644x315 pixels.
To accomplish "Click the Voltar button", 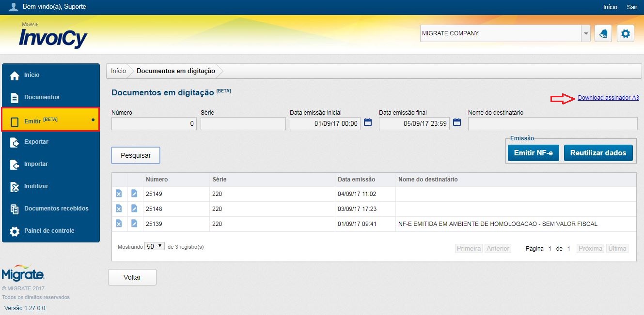I will (x=132, y=277).
